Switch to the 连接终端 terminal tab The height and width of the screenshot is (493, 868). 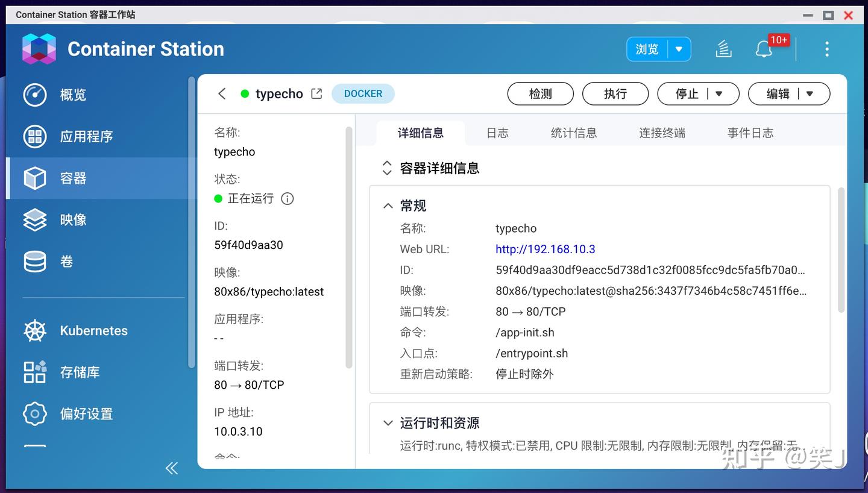point(661,133)
